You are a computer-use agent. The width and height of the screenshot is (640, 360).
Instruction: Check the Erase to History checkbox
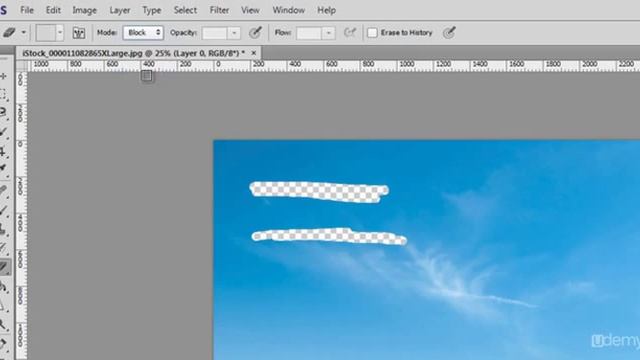coord(372,33)
